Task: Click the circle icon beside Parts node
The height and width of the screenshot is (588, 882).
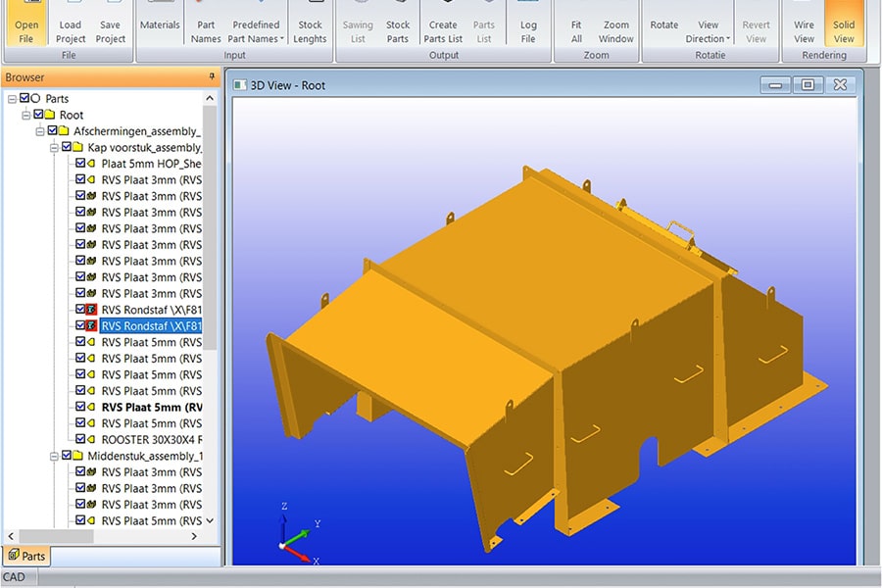Action: coord(35,98)
